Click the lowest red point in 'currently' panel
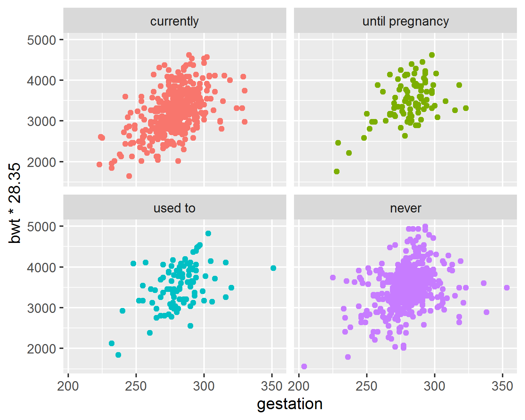525x420 pixels. pyautogui.click(x=129, y=176)
